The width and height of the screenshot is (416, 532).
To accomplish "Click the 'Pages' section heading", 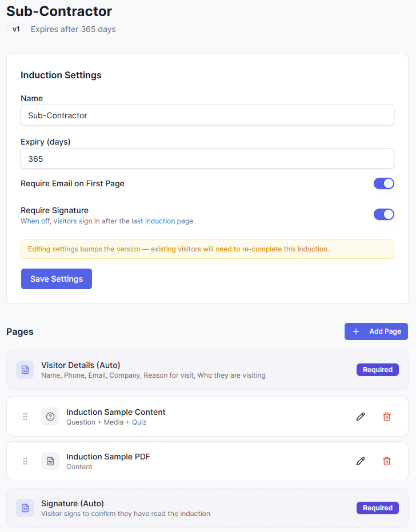I will [20, 331].
